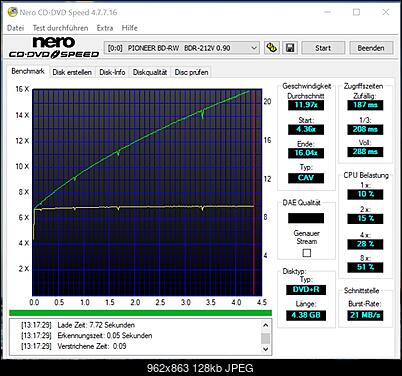Click the CPU 1x value 10 %

pos(365,194)
